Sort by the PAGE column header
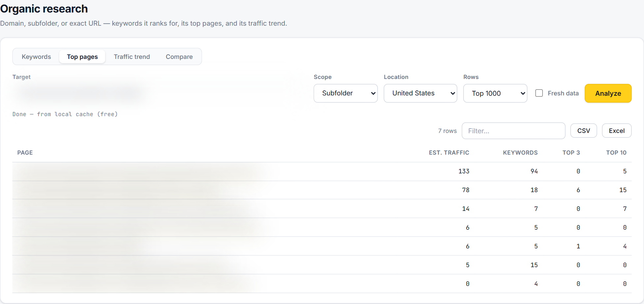 tap(25, 153)
